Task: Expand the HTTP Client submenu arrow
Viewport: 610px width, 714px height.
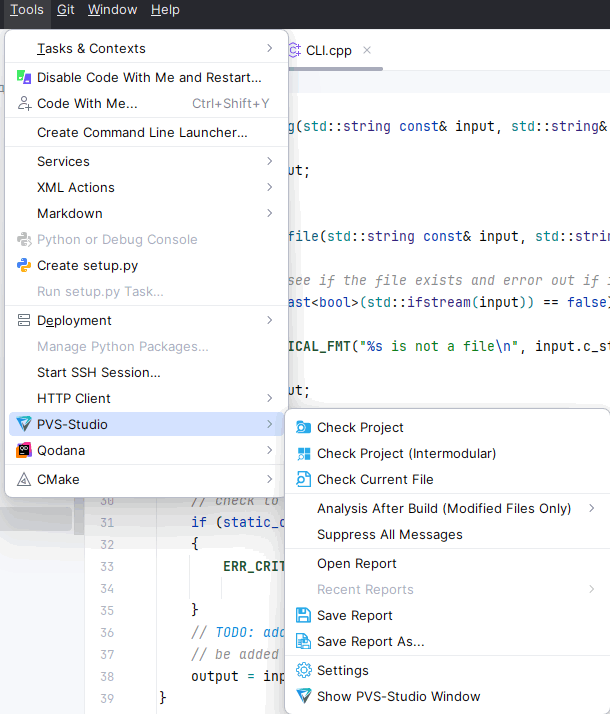Action: (x=270, y=398)
